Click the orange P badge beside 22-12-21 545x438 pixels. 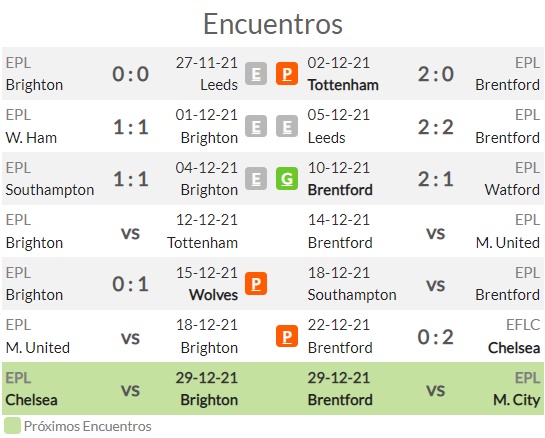click(x=287, y=336)
